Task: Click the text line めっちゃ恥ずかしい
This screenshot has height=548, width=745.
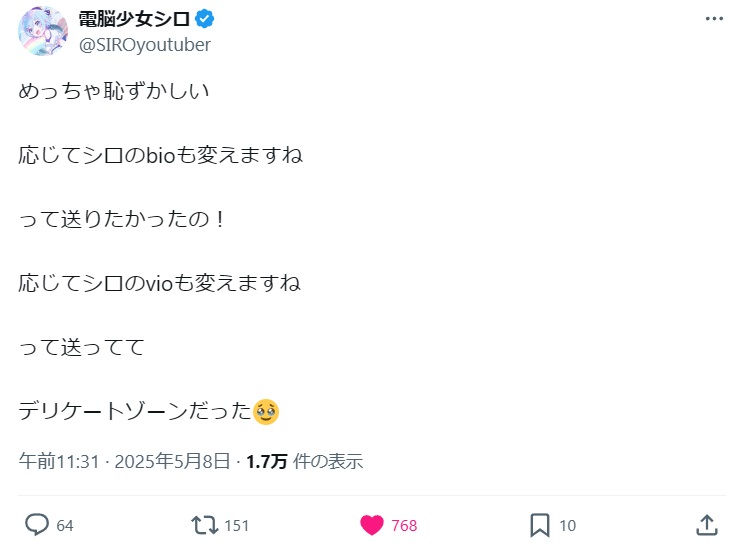Action: click(x=114, y=91)
